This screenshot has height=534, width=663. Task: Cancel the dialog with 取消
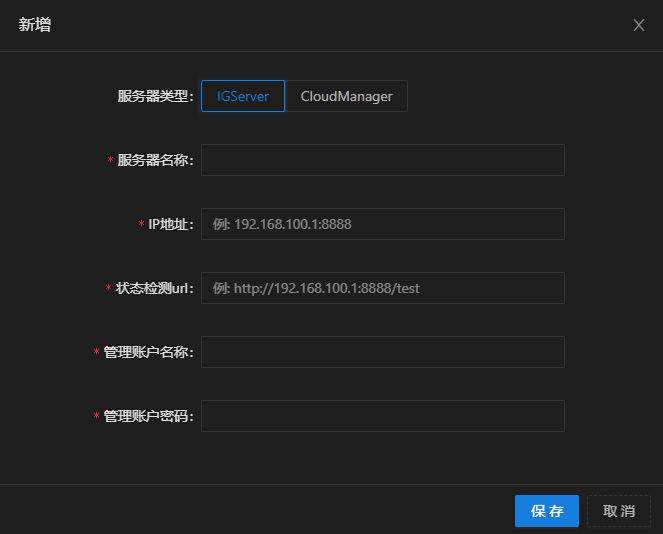(619, 511)
